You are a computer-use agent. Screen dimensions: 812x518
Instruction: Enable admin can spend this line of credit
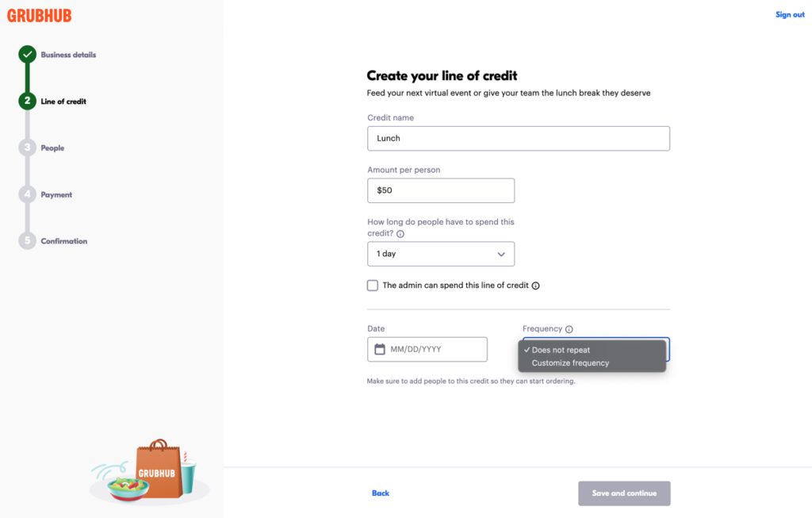tap(373, 286)
